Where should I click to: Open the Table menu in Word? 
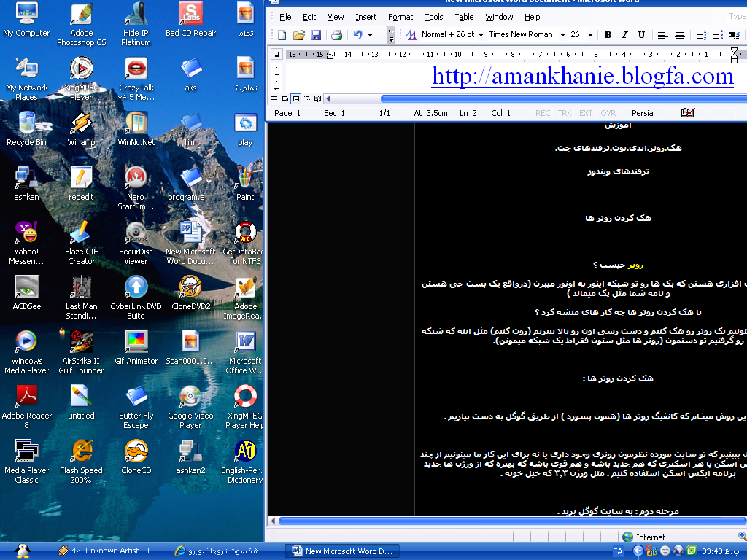coord(464,17)
